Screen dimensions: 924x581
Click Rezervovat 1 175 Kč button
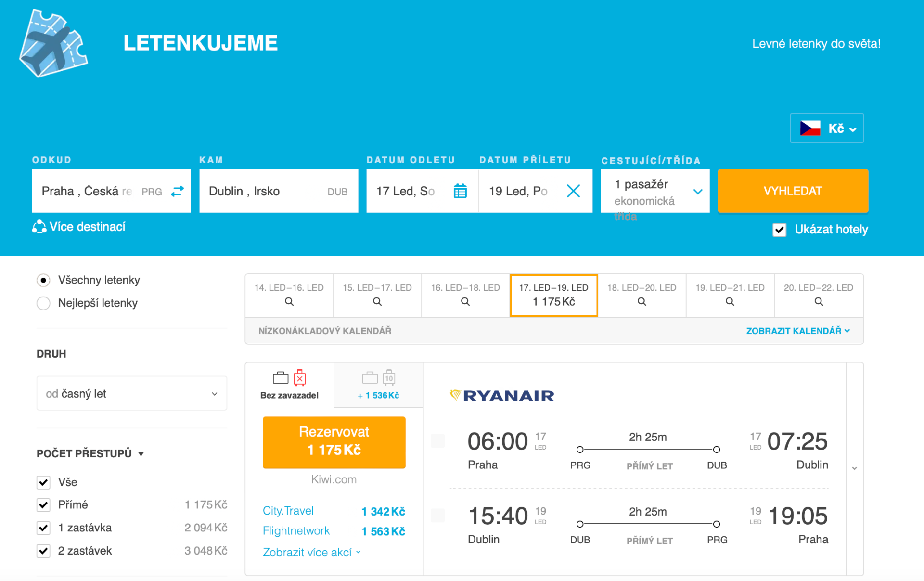[334, 441]
